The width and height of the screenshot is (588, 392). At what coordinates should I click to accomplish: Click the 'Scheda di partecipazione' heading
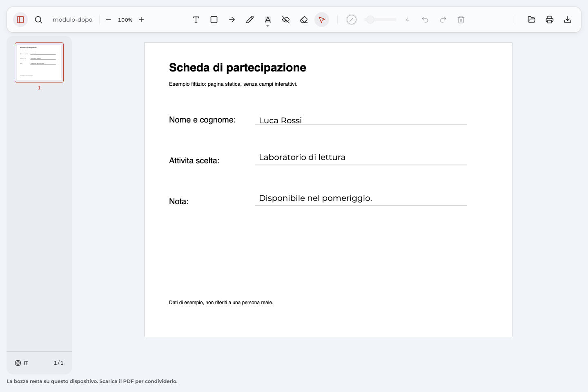tap(238, 67)
